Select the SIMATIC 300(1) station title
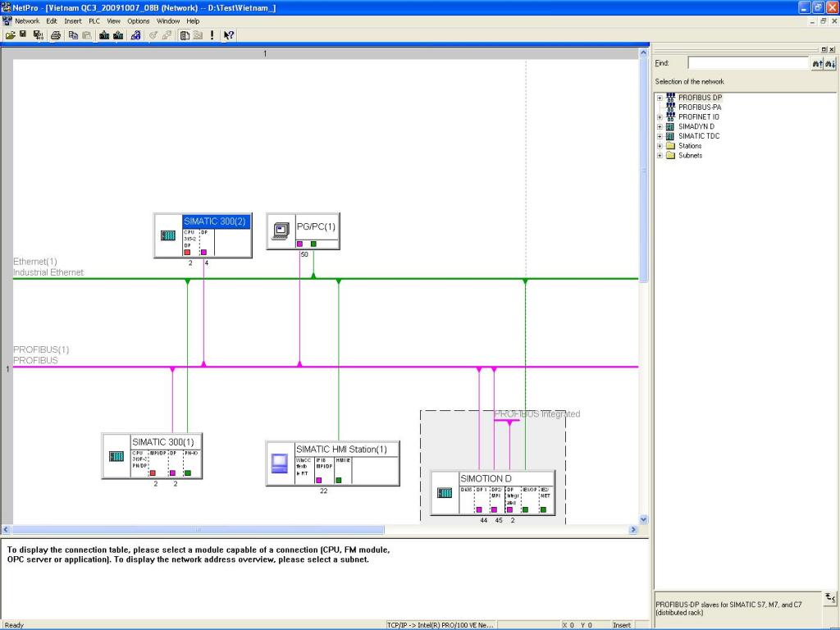Image resolution: width=840 pixels, height=630 pixels. [163, 442]
